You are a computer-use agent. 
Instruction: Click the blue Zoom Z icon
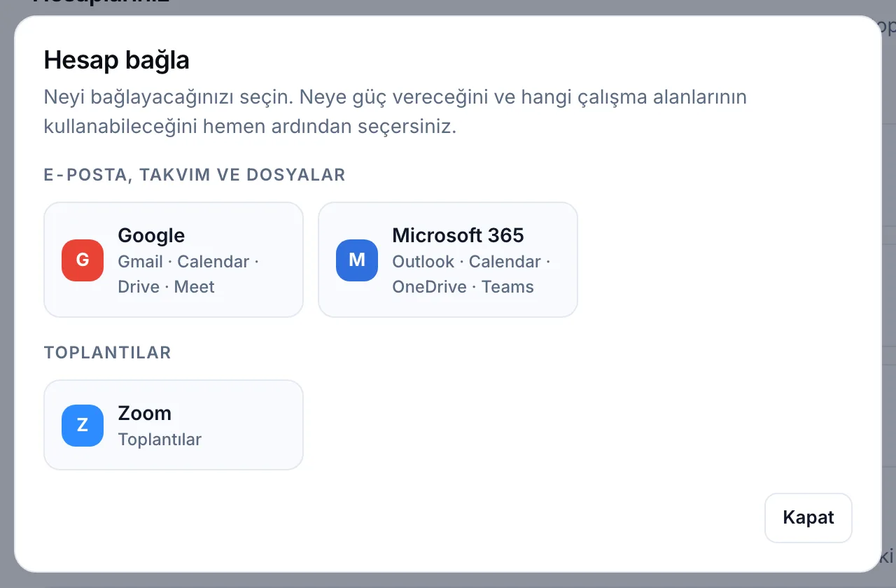tap(83, 426)
